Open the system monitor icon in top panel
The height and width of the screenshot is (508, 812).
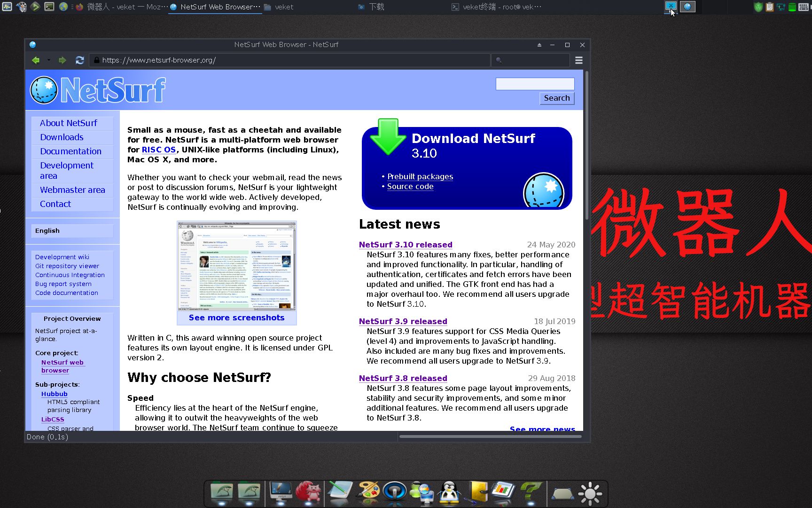coord(7,7)
